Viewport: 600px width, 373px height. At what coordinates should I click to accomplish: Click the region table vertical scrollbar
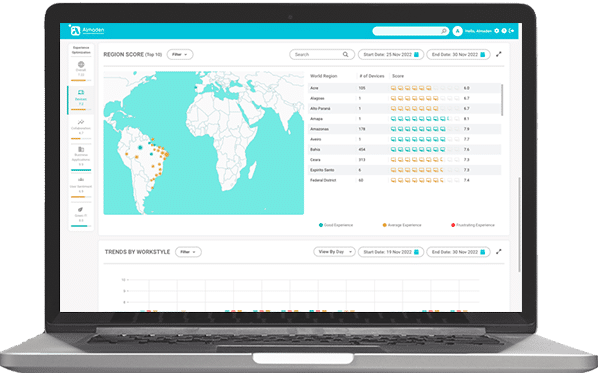(502, 99)
